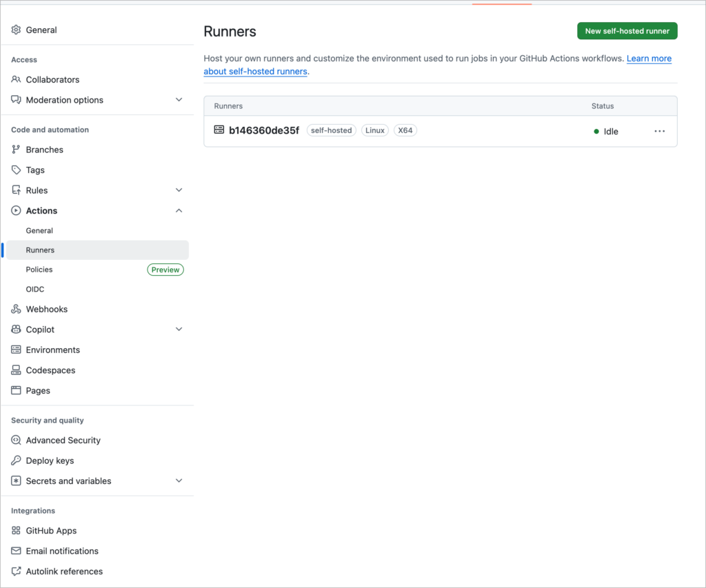Click the Email notifications envelope icon
Image resolution: width=706 pixels, height=588 pixels.
(x=17, y=551)
